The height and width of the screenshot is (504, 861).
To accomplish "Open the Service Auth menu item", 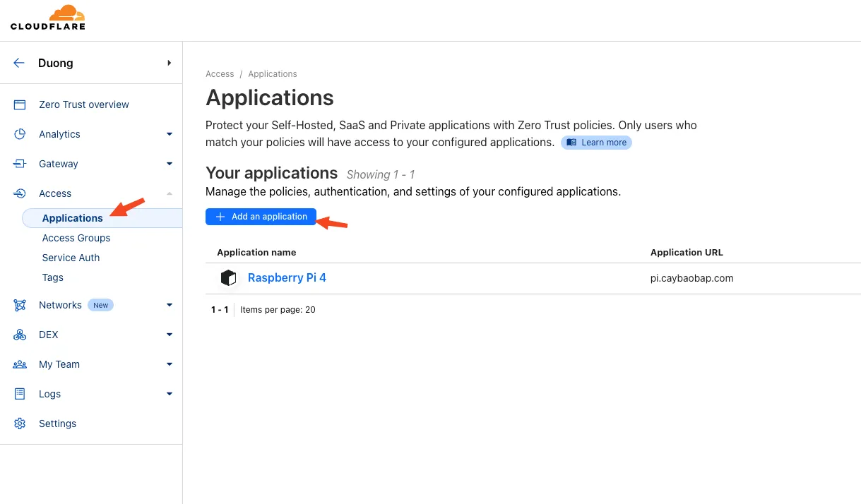I will click(x=71, y=258).
